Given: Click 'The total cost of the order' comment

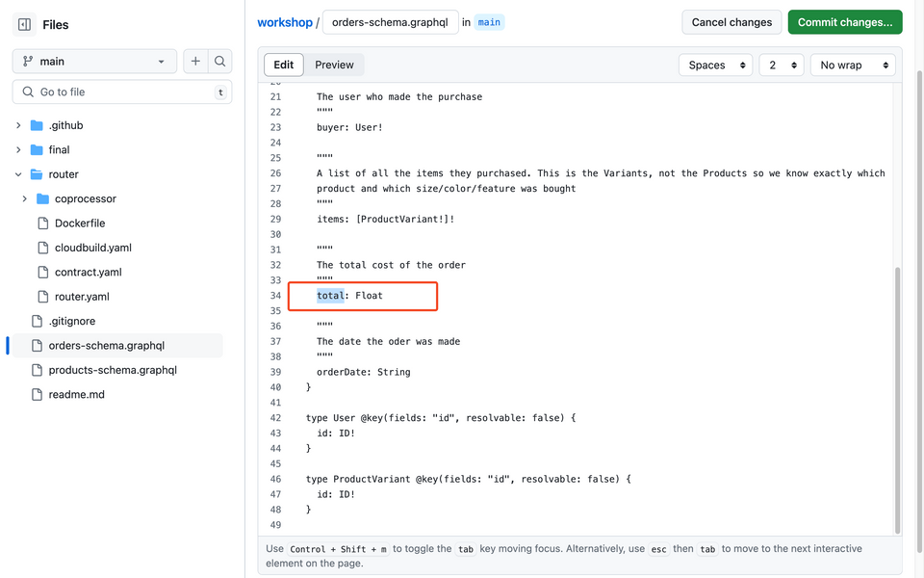Looking at the screenshot, I should (x=391, y=266).
